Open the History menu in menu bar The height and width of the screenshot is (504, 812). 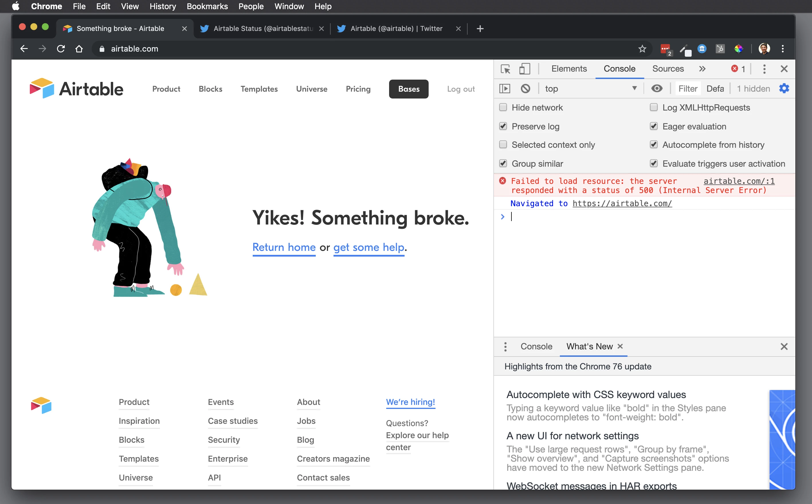coord(162,6)
